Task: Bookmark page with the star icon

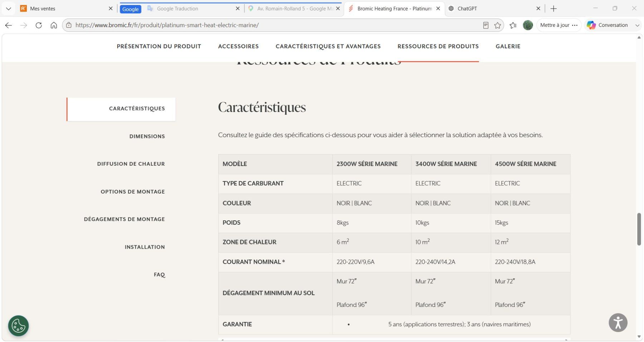Action: coord(497,25)
